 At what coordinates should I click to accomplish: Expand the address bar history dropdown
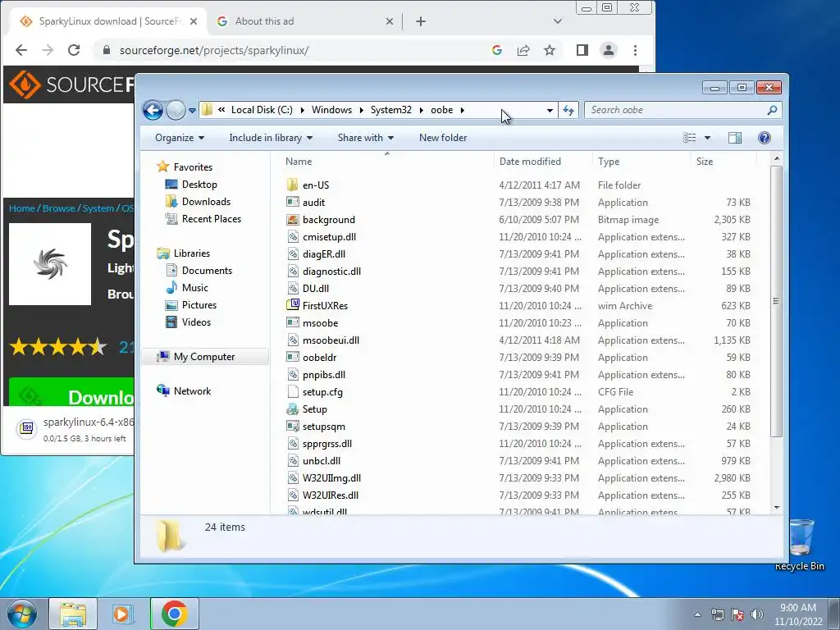tap(550, 111)
